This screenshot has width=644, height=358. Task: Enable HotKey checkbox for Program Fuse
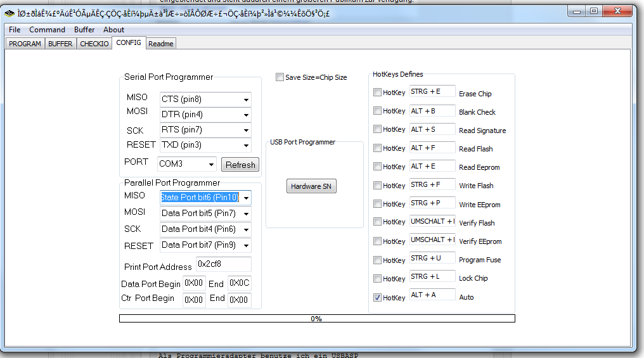377,260
